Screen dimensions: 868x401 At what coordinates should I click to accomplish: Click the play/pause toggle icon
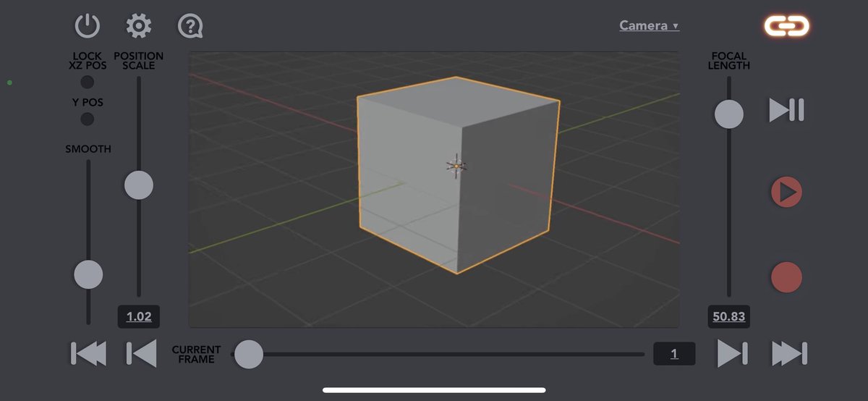coord(786,110)
